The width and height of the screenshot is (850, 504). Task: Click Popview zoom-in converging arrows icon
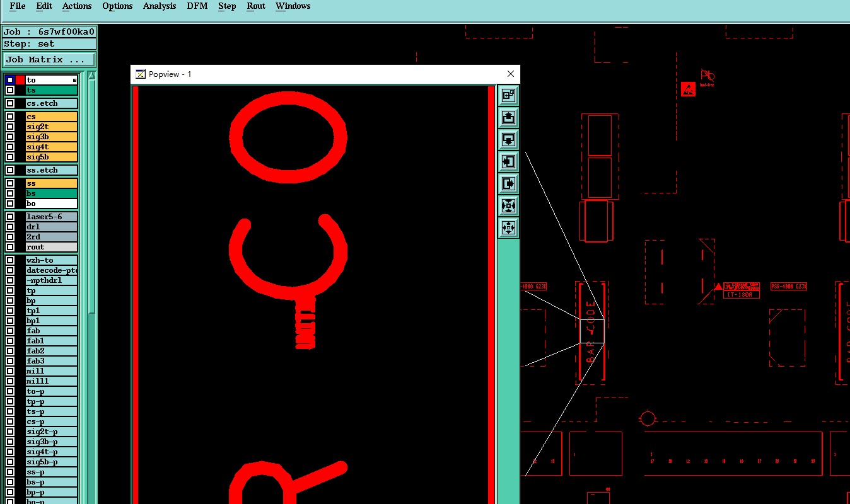[x=508, y=205]
